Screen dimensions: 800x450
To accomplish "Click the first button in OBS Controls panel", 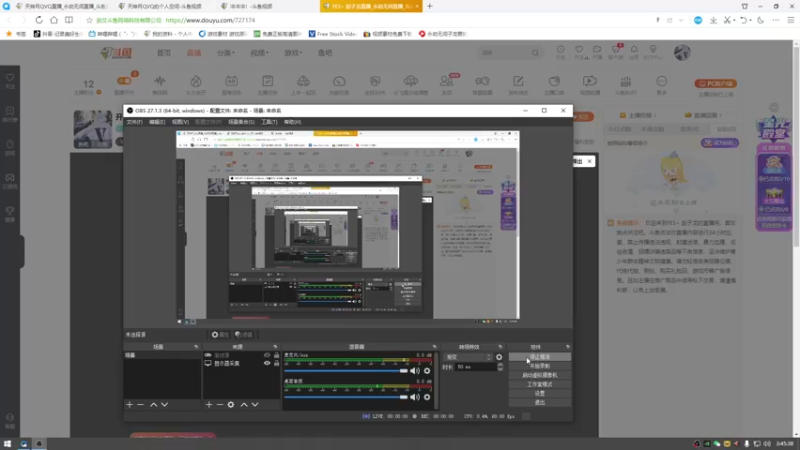I will pos(540,357).
